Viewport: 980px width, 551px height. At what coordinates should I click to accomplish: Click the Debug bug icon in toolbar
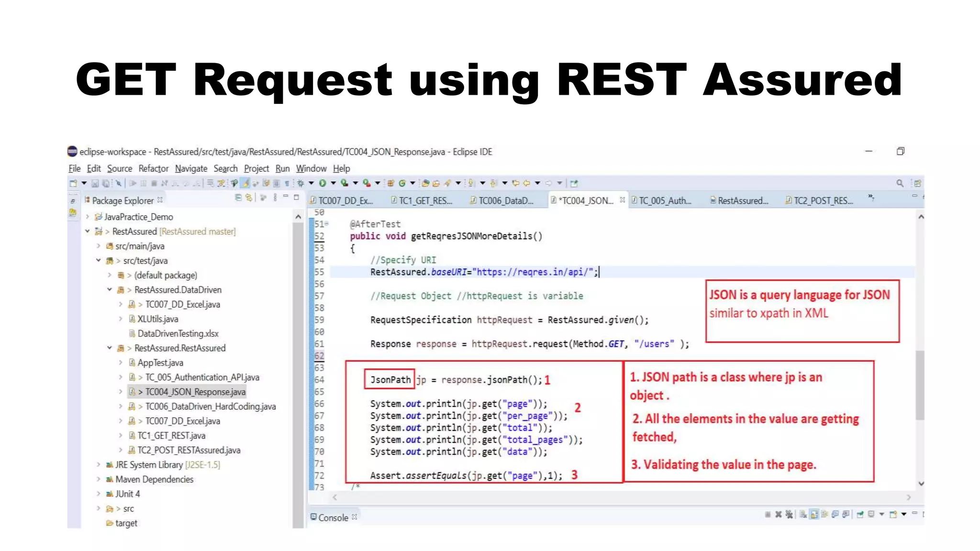coord(301,183)
